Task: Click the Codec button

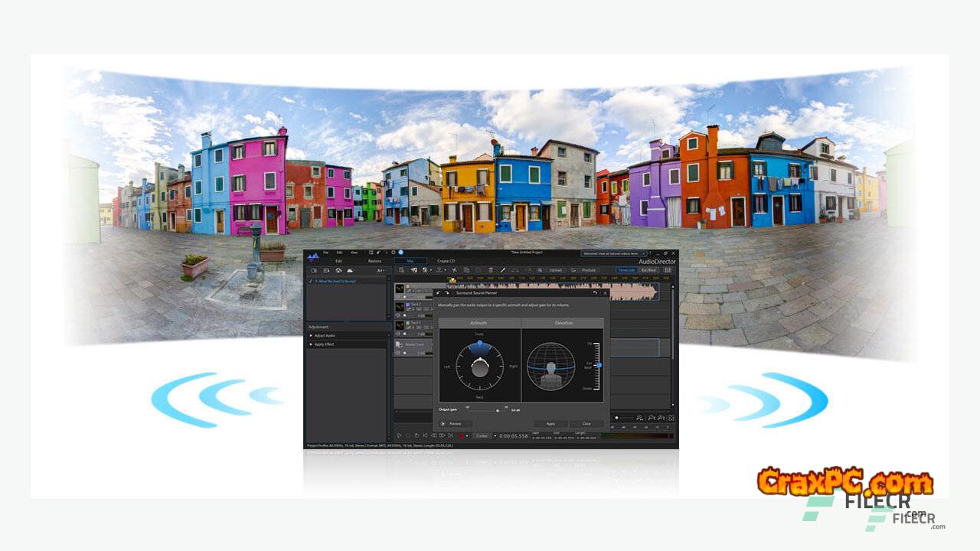Action: pyautogui.click(x=481, y=435)
